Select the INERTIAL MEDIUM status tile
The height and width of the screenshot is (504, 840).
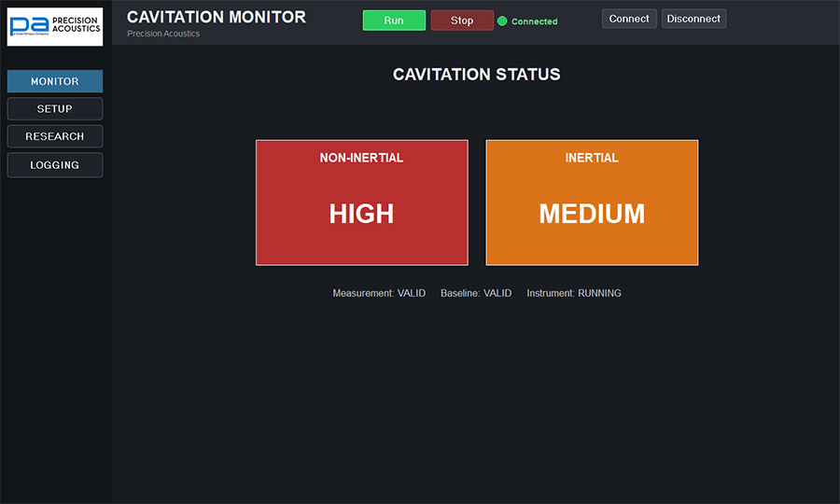(592, 203)
